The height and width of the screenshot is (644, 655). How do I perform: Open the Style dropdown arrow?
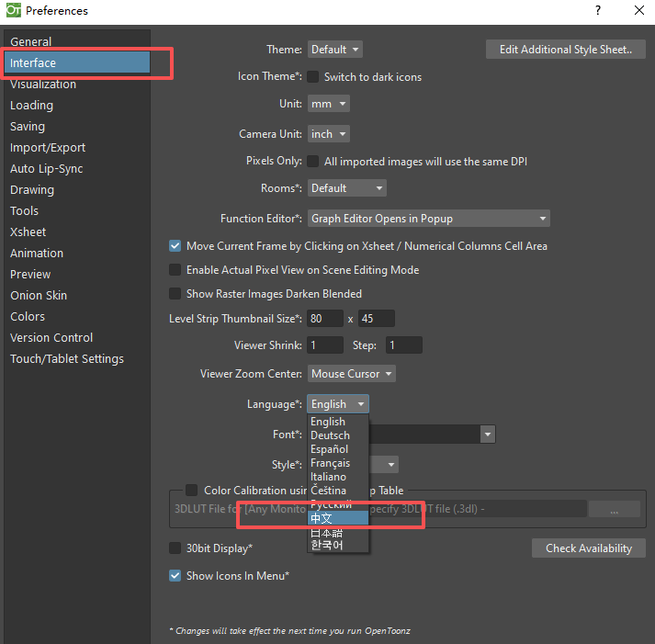click(391, 465)
